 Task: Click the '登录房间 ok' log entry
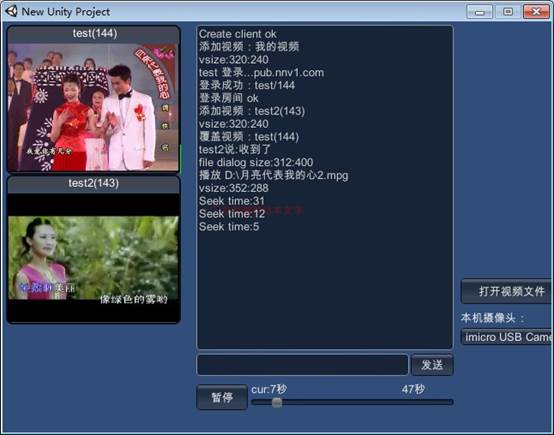coord(229,98)
